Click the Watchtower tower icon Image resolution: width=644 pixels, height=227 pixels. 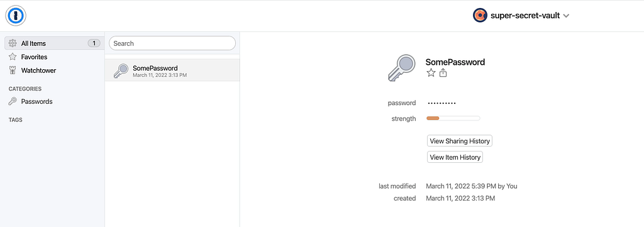[x=13, y=70]
